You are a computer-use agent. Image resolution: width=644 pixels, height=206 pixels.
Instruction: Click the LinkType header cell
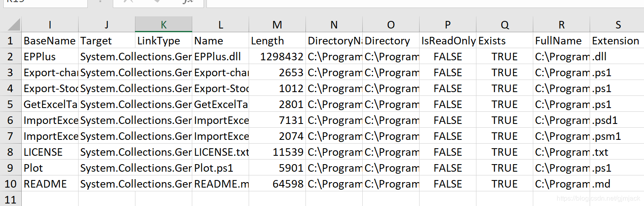point(163,41)
